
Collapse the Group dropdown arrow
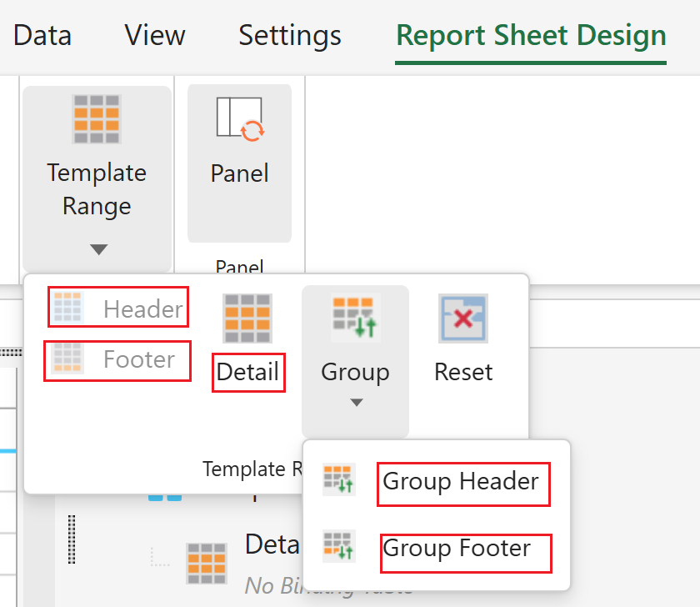click(x=356, y=403)
